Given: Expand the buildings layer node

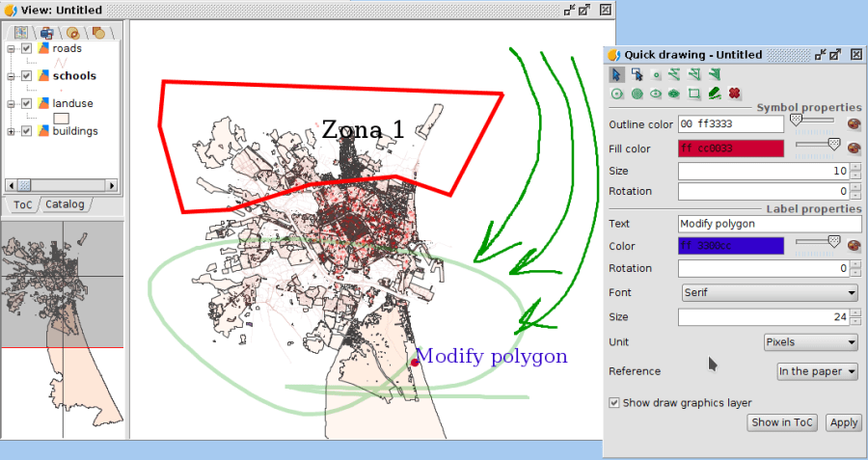Looking at the screenshot, I should [11, 131].
